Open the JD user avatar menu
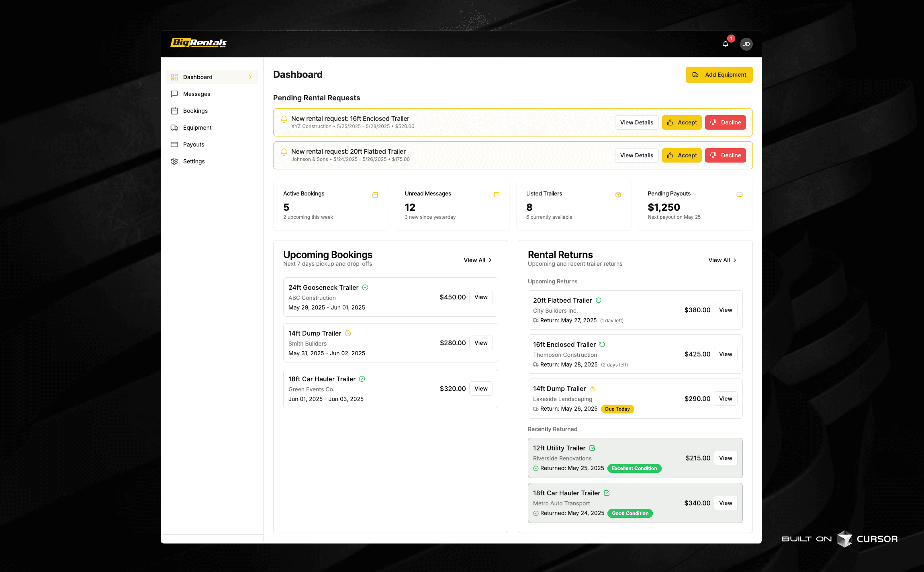Image resolution: width=924 pixels, height=572 pixels. tap(746, 44)
